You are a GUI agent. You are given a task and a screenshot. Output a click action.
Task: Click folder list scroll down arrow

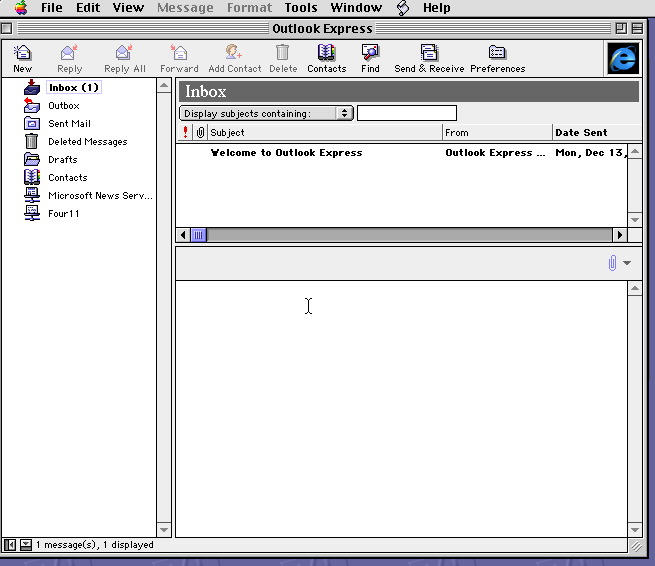164,530
